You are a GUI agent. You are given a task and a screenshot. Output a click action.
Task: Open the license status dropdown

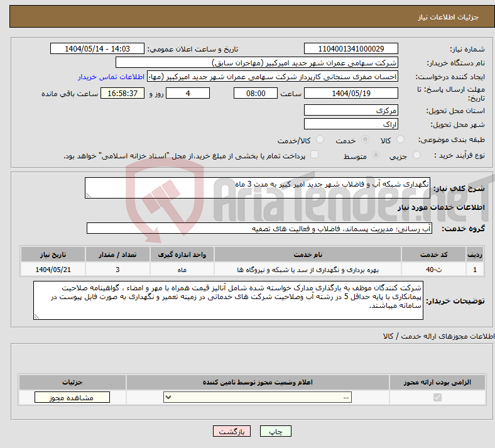(258, 397)
